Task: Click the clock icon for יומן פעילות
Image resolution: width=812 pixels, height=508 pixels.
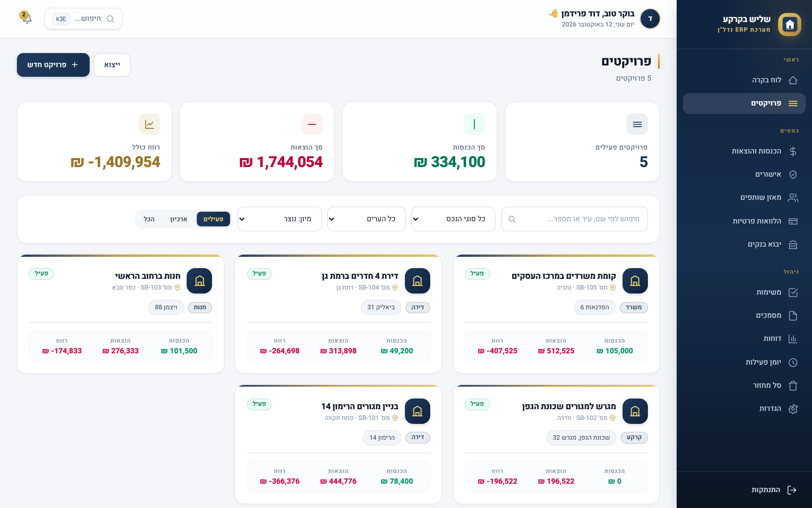Action: [x=793, y=362]
